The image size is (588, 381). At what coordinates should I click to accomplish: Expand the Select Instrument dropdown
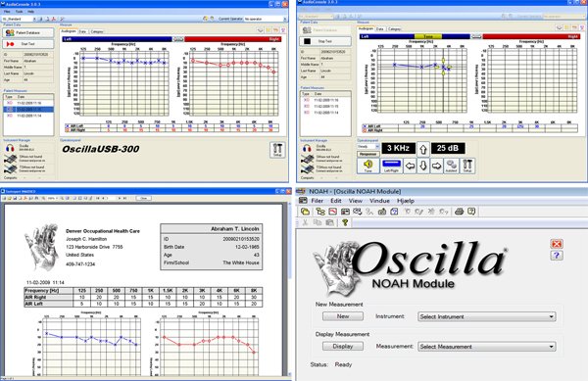pos(486,316)
